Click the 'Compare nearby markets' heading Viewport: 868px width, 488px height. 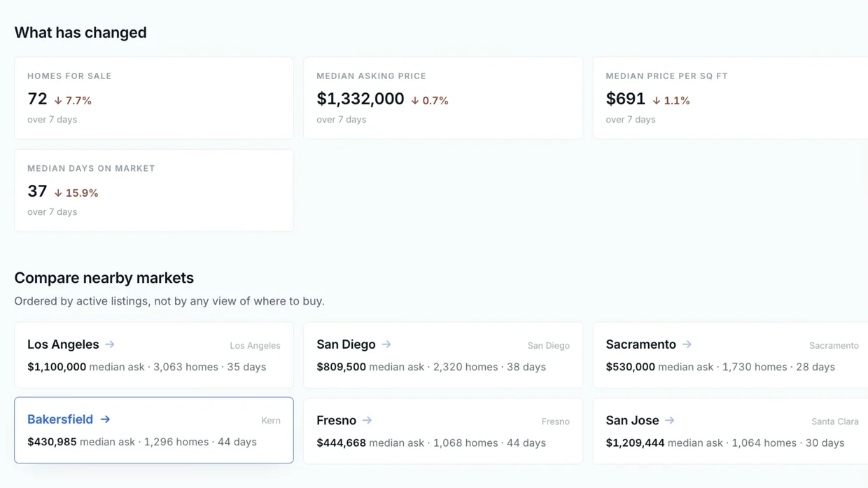104,278
